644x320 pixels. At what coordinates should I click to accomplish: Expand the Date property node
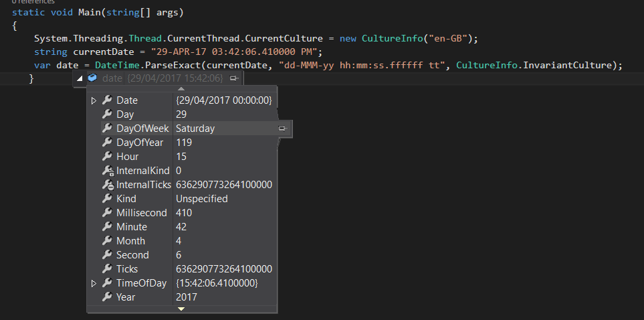[94, 100]
